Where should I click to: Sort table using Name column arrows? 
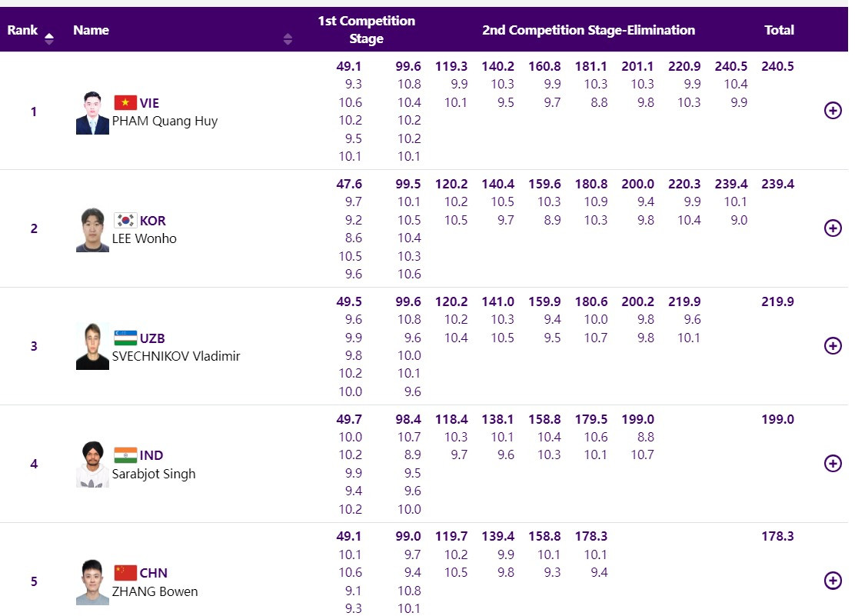[288, 38]
